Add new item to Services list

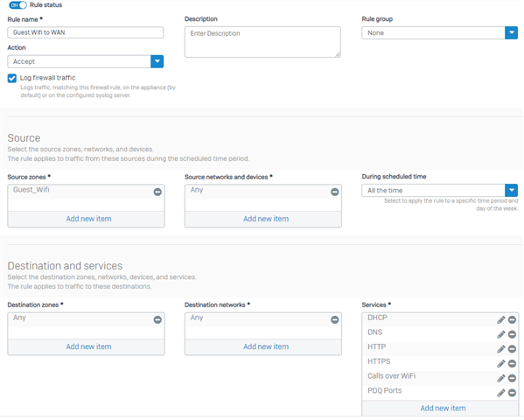coord(443,408)
